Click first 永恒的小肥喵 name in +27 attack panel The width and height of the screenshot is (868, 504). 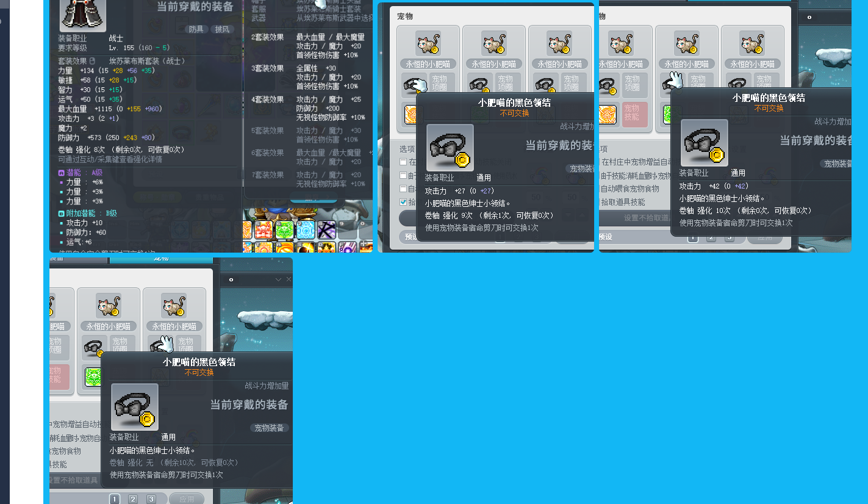(428, 64)
